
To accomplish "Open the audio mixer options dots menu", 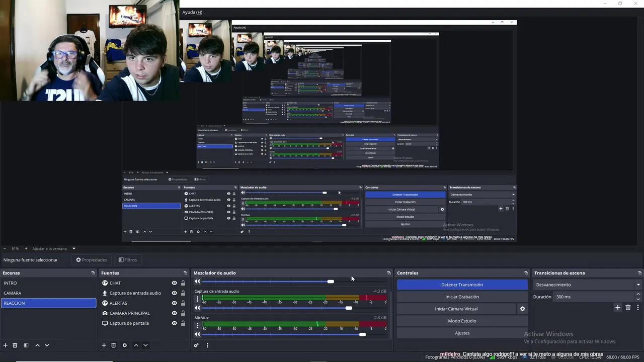I will [x=207, y=345].
